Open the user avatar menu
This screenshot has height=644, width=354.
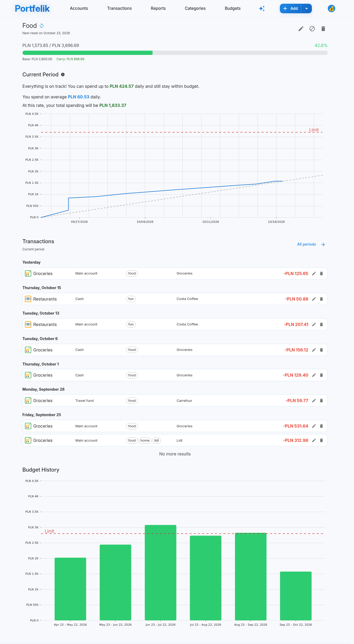[331, 8]
